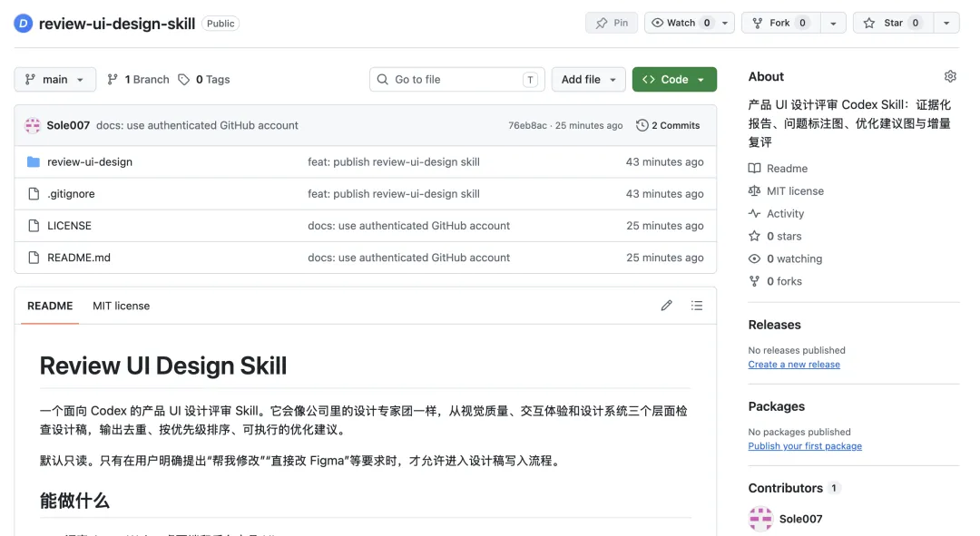The height and width of the screenshot is (536, 980).
Task: Star the repository
Action: 893,23
